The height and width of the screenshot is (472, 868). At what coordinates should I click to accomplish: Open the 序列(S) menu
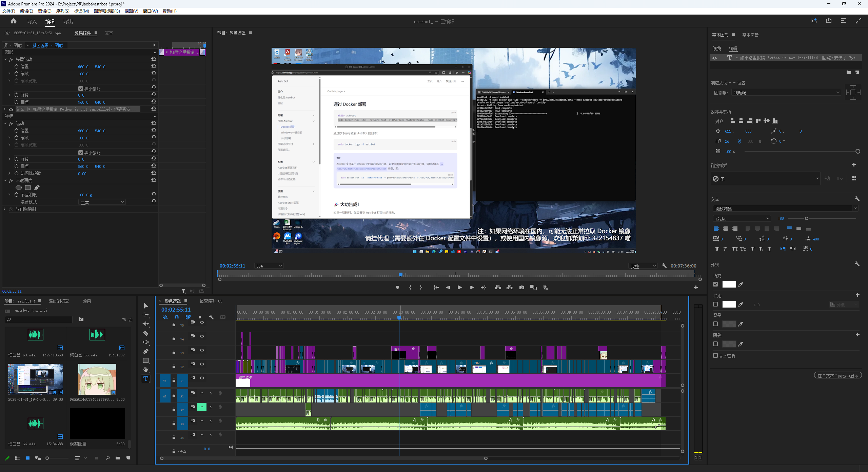click(62, 11)
